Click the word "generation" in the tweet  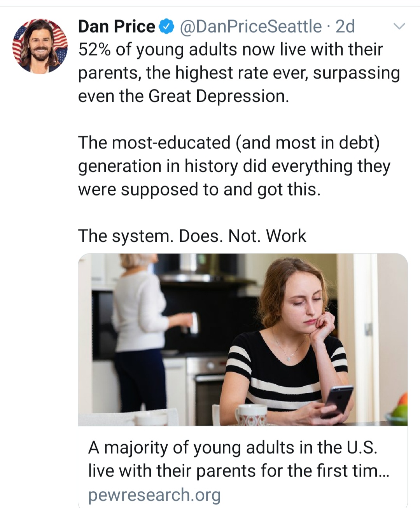(120, 166)
